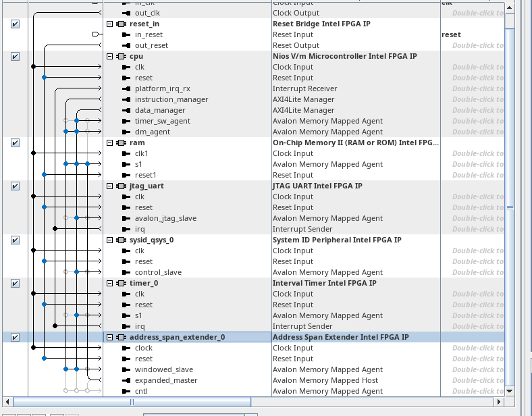This screenshot has height=416, width=532.
Task: Collapse the address_span_extender_0 tree node
Action: point(109,337)
